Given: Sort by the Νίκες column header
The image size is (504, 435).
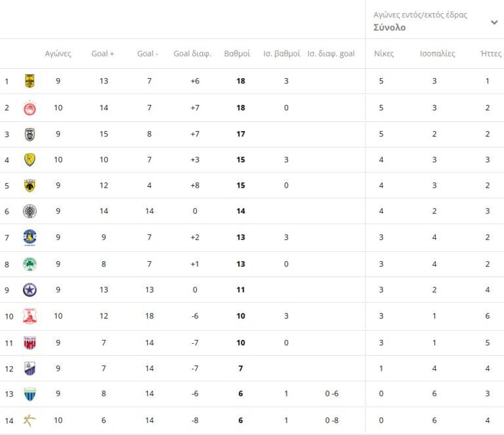Looking at the screenshot, I should [x=384, y=54].
